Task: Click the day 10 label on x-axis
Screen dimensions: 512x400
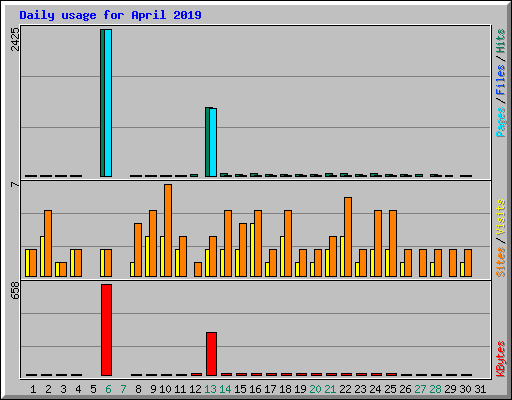Action: 165,389
